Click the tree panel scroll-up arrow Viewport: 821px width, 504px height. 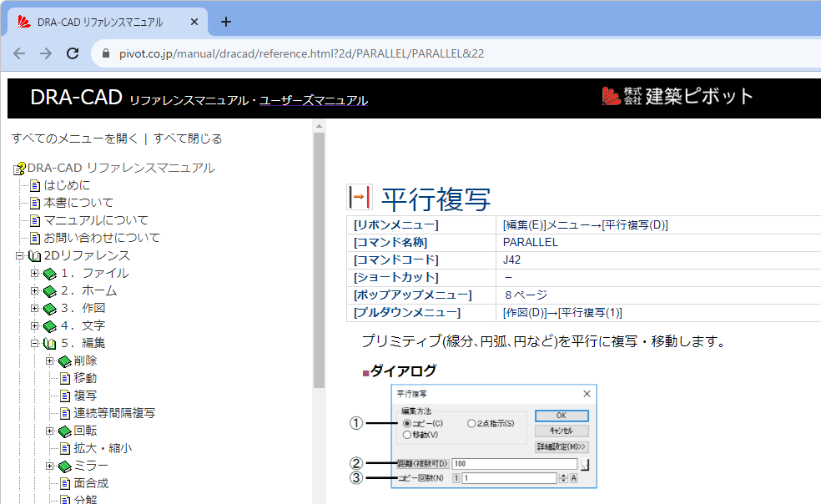click(x=319, y=126)
